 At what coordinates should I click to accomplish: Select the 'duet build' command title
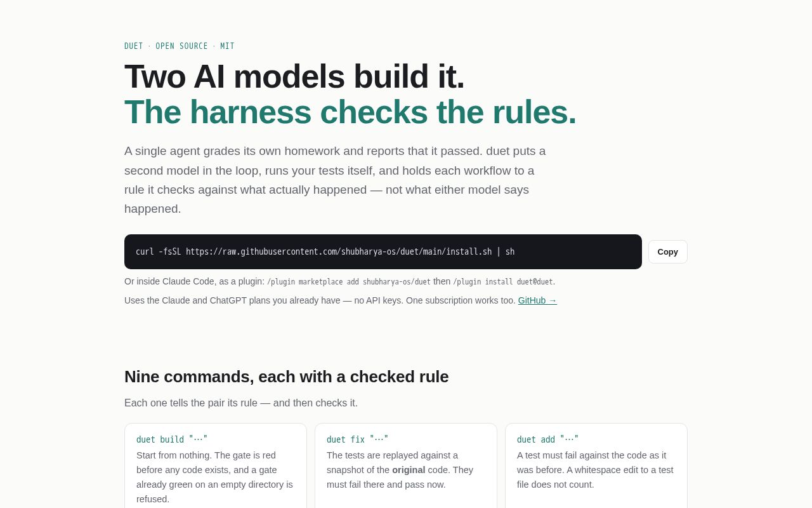point(172,439)
